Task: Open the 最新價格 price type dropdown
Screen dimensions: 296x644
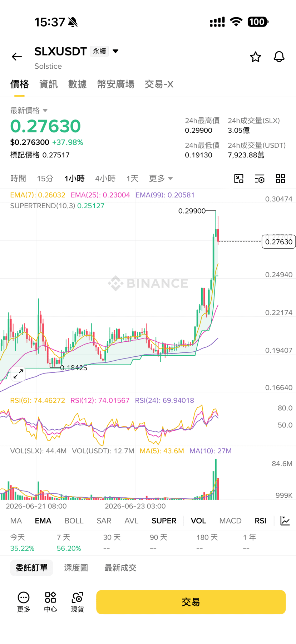Action: (29, 110)
